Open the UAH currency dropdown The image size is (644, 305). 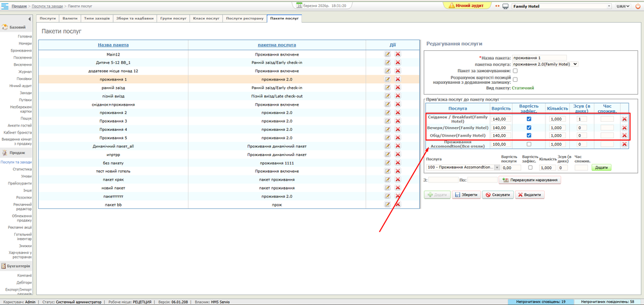[x=622, y=6]
